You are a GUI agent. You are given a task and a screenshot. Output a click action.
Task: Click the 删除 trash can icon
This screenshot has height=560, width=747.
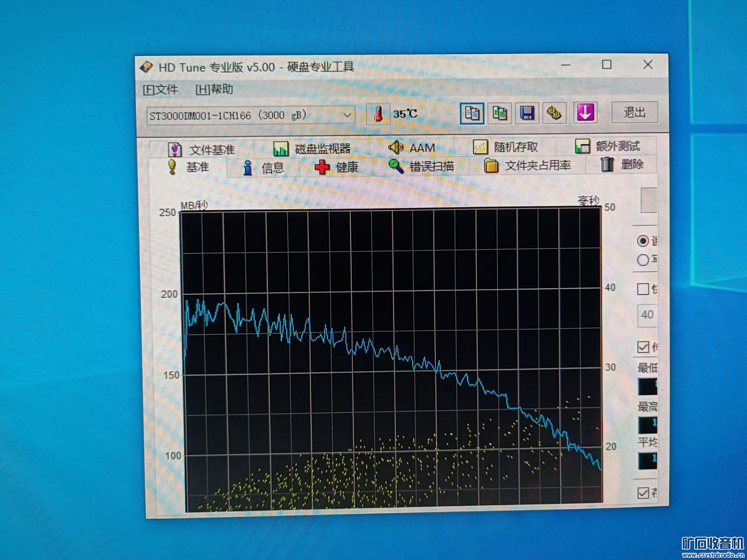tap(607, 164)
